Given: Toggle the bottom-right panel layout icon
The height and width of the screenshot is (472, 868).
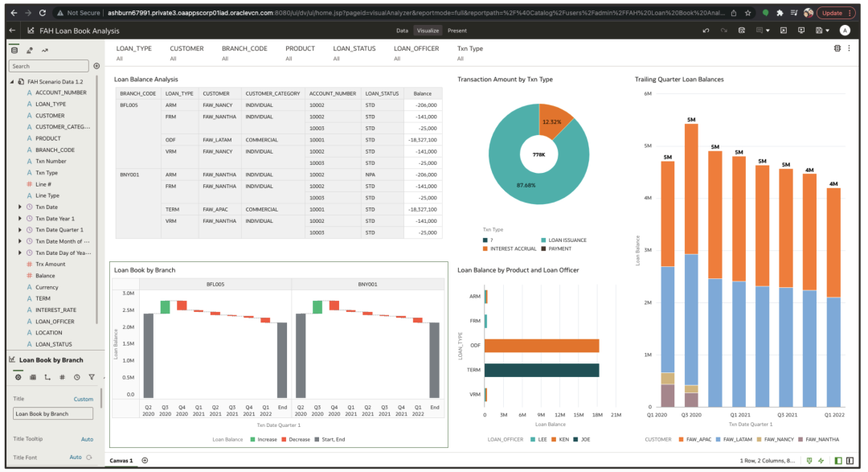Looking at the screenshot, I should tap(850, 461).
